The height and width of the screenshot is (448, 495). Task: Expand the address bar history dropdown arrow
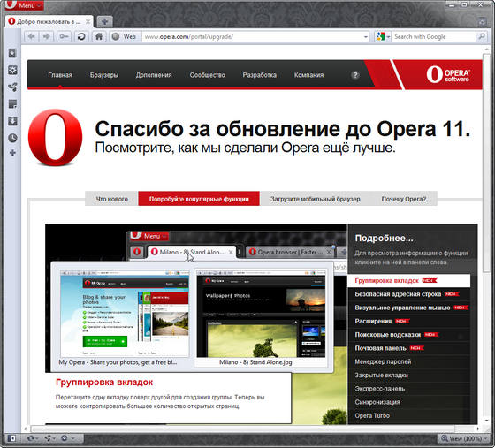pos(366,37)
